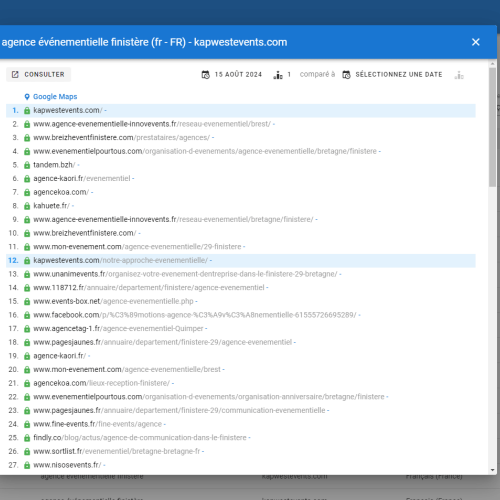Click the calendar icon beside 15 août 2024
500x500 pixels.
[x=206, y=75]
